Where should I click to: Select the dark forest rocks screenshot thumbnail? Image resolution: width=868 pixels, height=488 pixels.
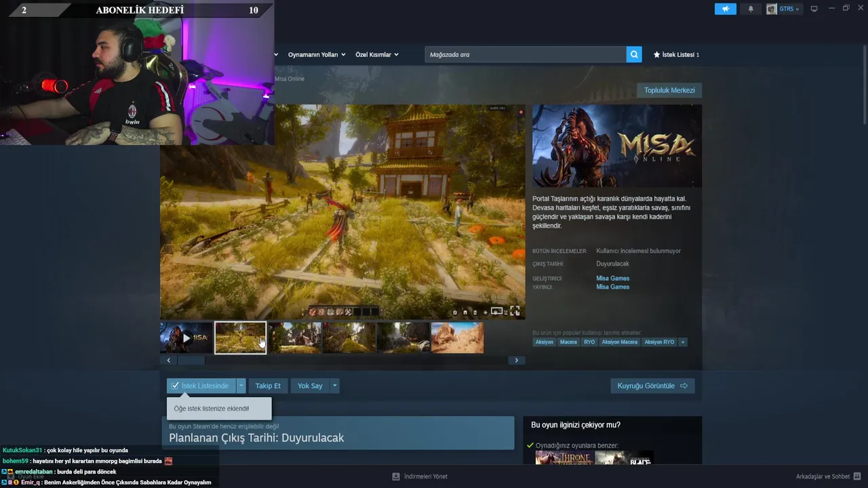(x=403, y=338)
